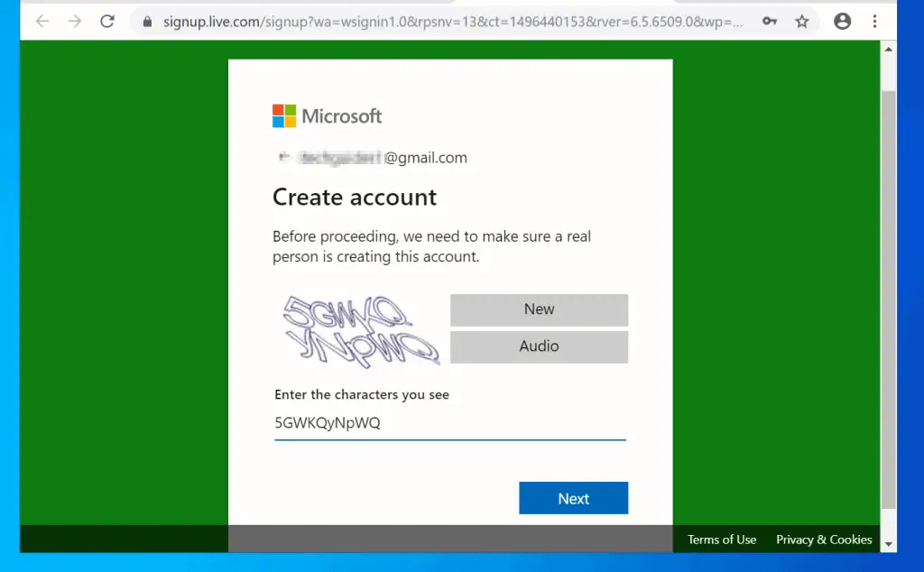Click Next to submit the captcha
The height and width of the screenshot is (572, 924).
[x=574, y=497]
